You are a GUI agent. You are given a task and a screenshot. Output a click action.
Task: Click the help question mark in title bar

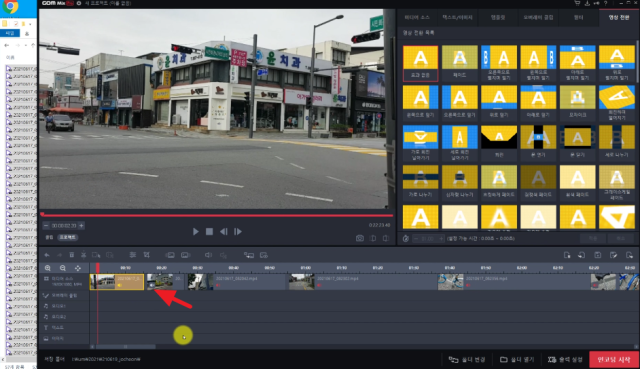[606, 3]
